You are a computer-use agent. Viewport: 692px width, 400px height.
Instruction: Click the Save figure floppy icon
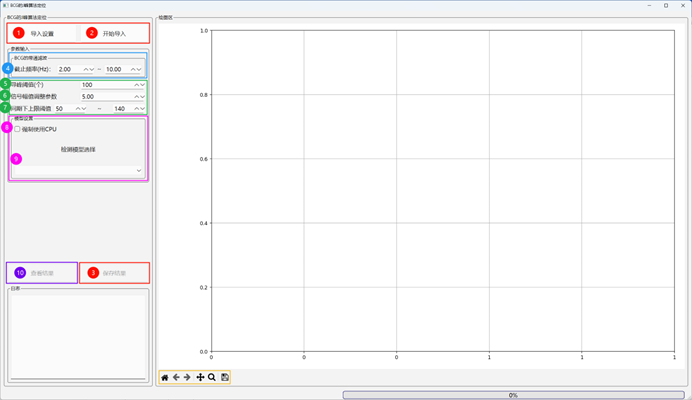pyautogui.click(x=225, y=377)
